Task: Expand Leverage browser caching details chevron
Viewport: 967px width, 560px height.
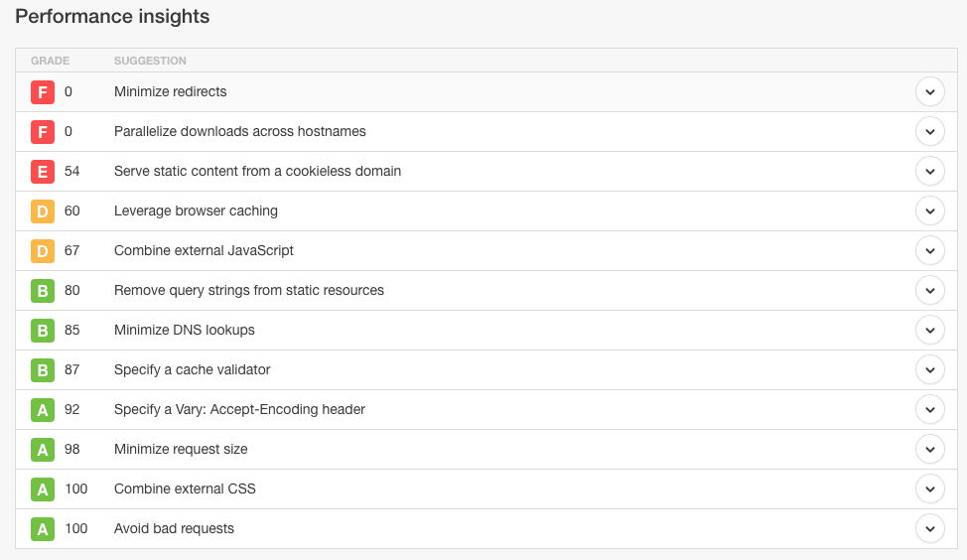Action: tap(929, 210)
